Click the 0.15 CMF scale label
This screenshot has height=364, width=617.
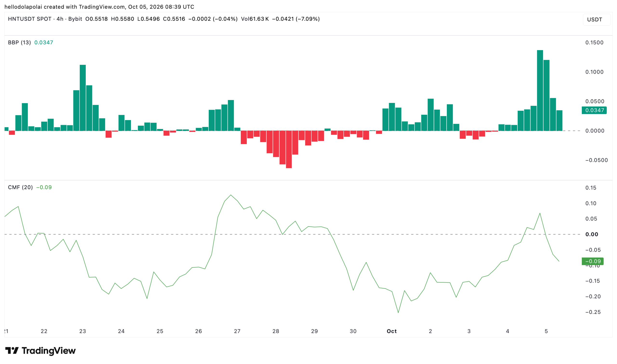coord(591,188)
